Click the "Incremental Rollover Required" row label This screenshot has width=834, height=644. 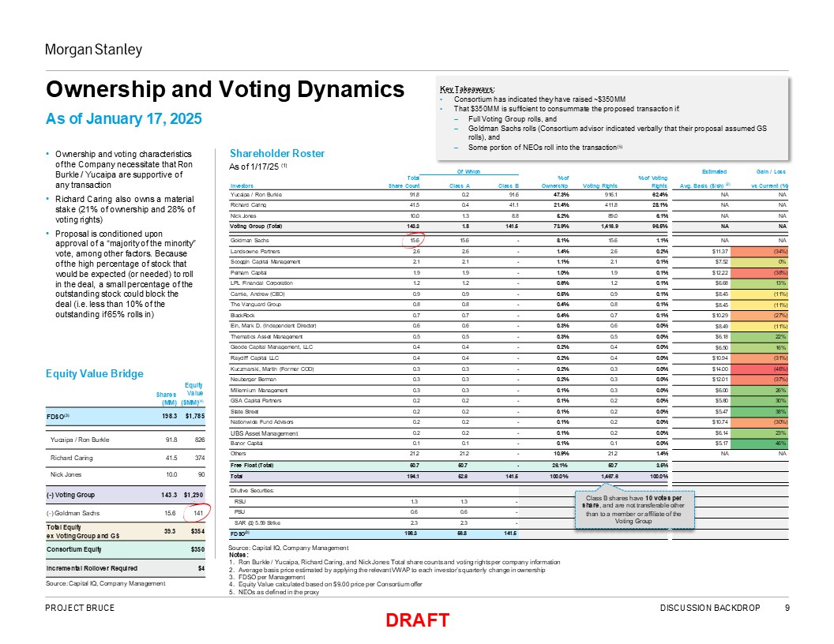pyautogui.click(x=92, y=568)
